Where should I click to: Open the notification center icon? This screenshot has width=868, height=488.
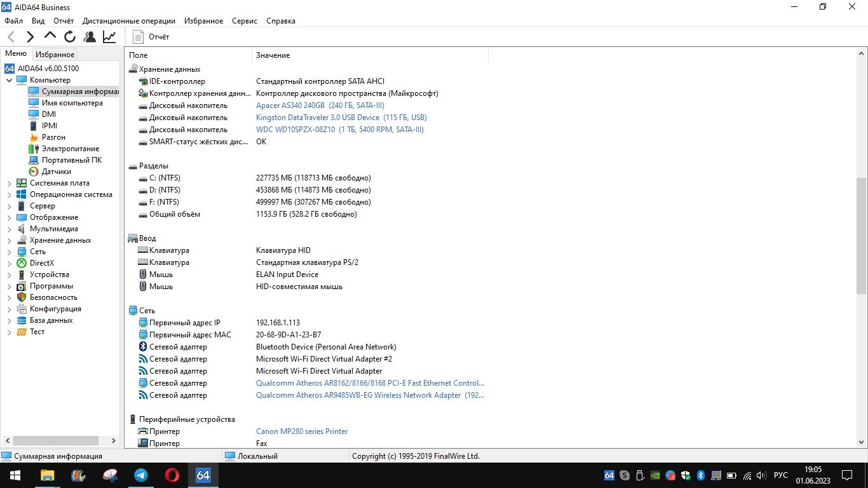(x=847, y=475)
